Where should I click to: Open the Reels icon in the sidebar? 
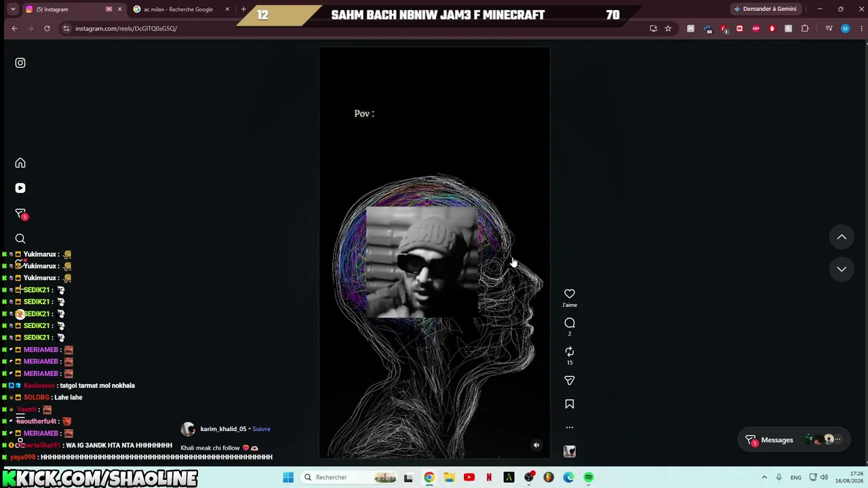pyautogui.click(x=20, y=188)
